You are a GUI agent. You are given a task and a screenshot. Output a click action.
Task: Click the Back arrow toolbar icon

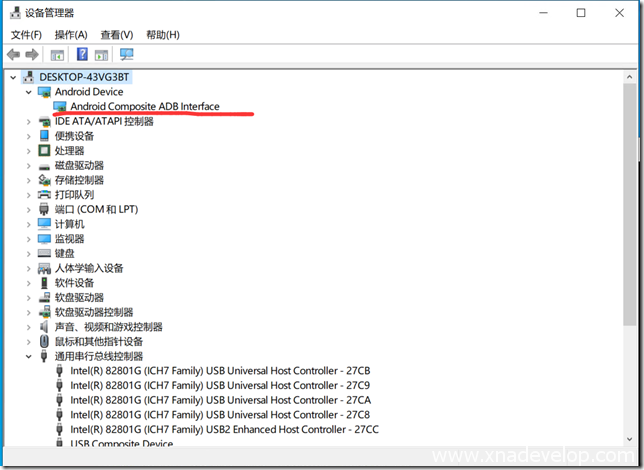13,54
